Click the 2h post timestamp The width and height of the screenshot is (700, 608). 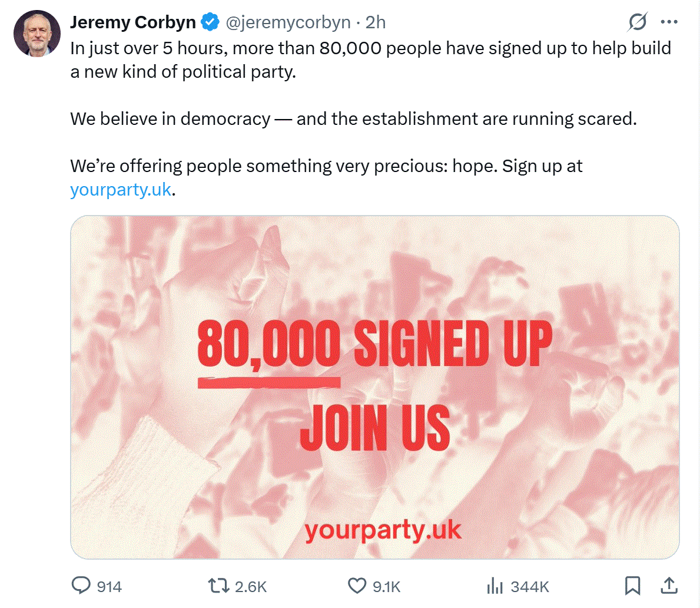click(376, 22)
